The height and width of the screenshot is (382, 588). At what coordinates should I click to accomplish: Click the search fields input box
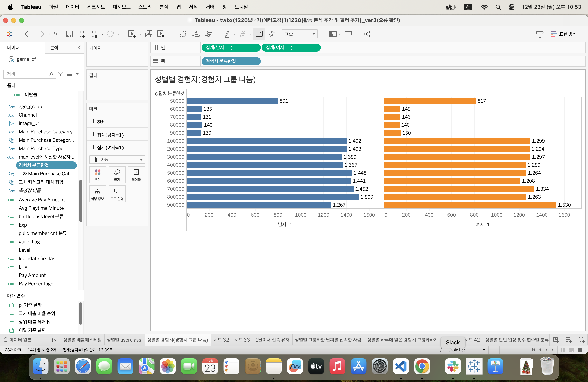point(29,74)
